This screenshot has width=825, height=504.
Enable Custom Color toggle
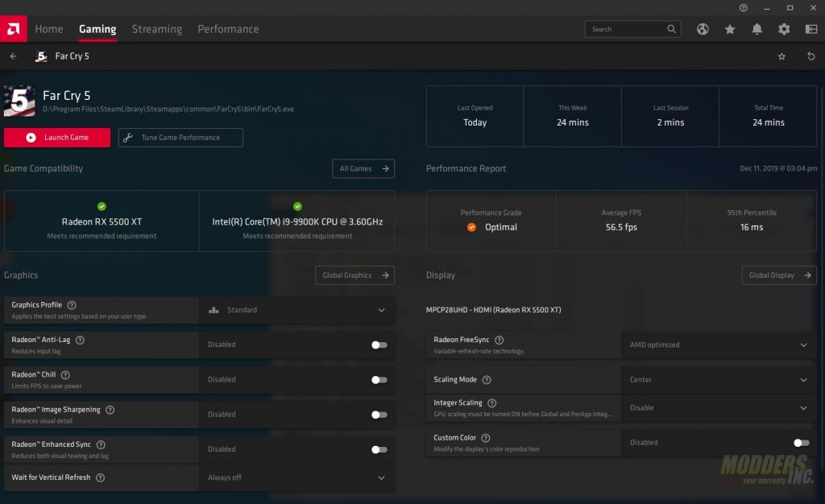click(x=802, y=443)
